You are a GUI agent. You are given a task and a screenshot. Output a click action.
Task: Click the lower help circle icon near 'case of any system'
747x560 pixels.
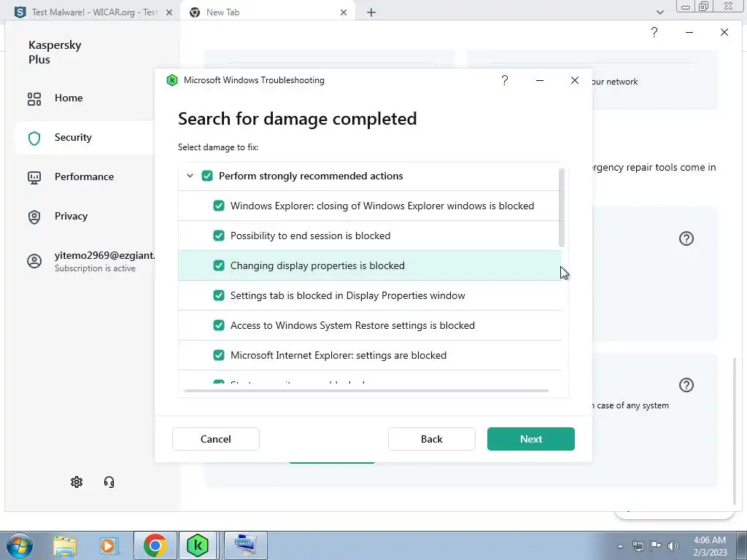(x=686, y=385)
